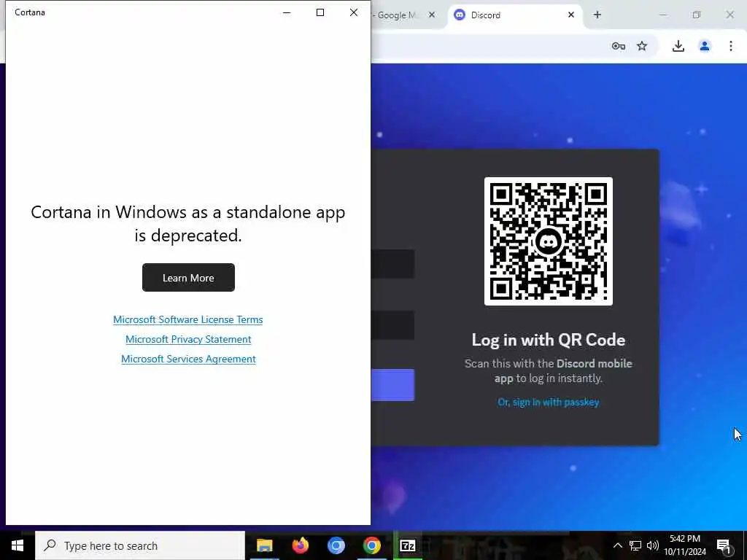The height and width of the screenshot is (560, 747).
Task: Close the Cortana window
Action: pyautogui.click(x=354, y=13)
